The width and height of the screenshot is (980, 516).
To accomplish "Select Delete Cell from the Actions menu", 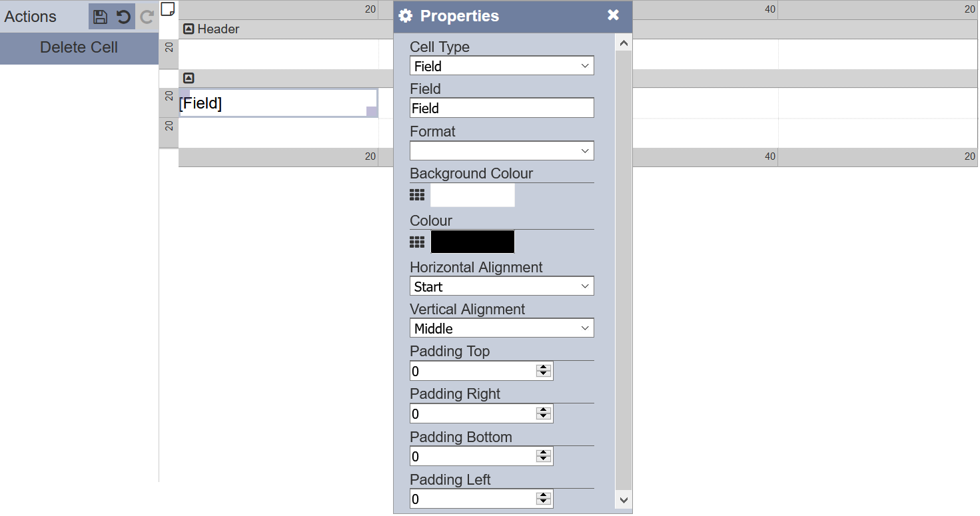I will 78,47.
